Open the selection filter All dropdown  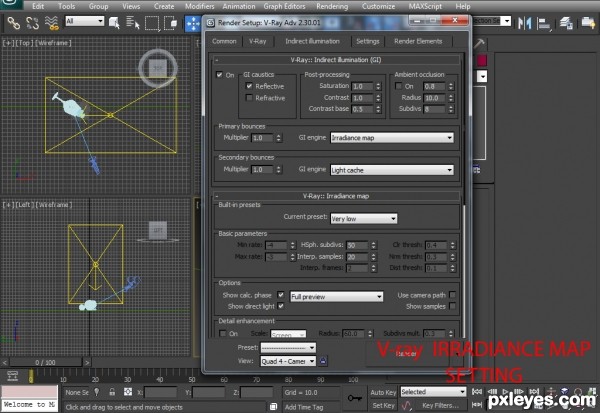[x=85, y=21]
